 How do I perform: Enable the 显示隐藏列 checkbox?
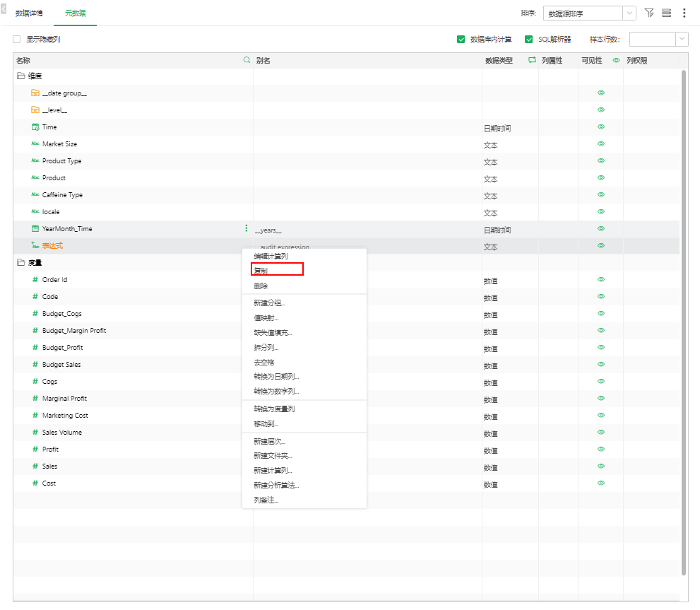[17, 40]
